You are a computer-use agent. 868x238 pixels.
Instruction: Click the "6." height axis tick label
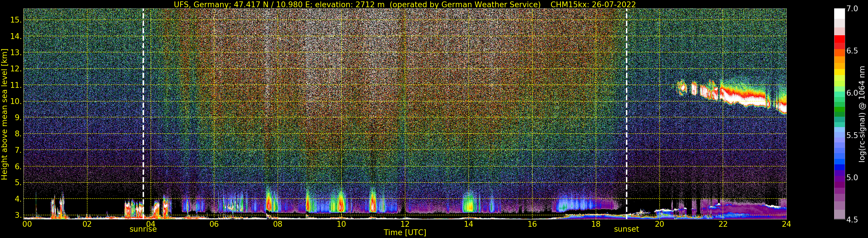pos(18,166)
